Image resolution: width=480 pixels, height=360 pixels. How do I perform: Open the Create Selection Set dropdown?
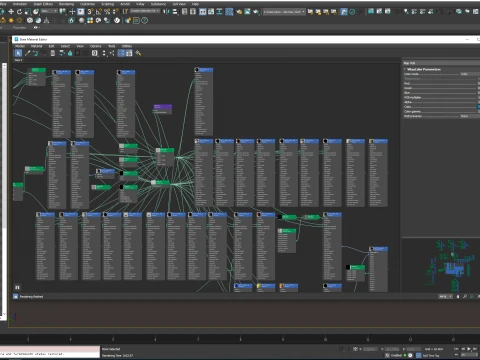[x=145, y=11]
